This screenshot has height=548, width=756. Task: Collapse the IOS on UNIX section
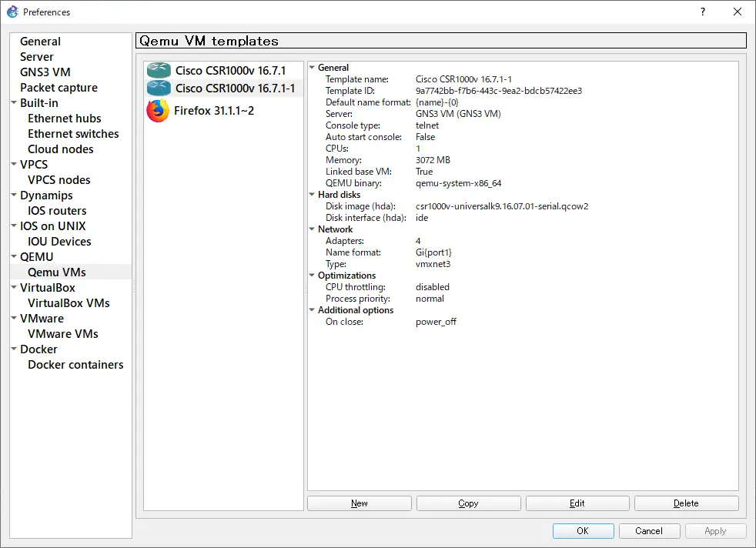tap(14, 226)
